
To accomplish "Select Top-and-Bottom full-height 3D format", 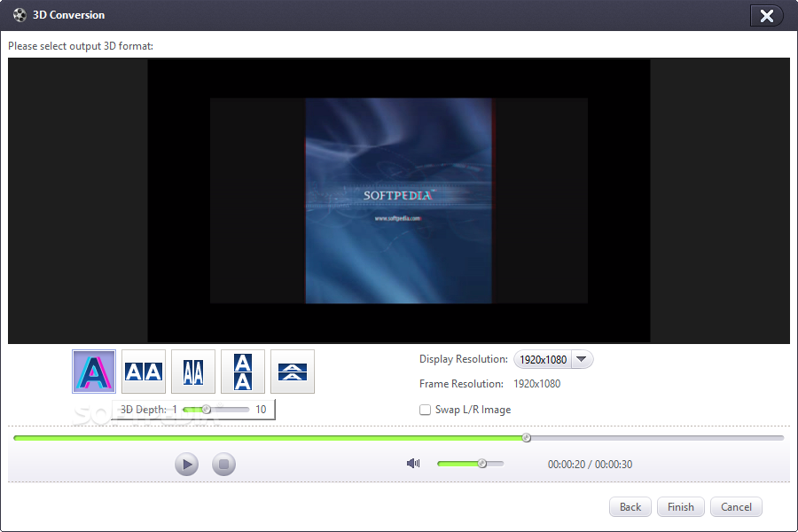I will coord(243,372).
